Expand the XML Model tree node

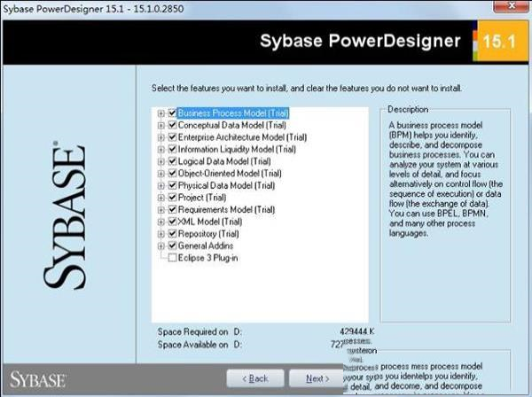161,222
